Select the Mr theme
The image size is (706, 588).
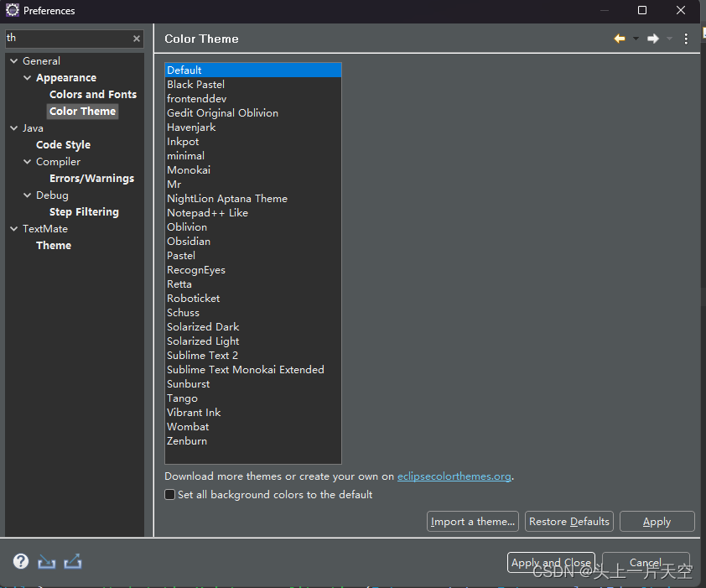(253, 185)
